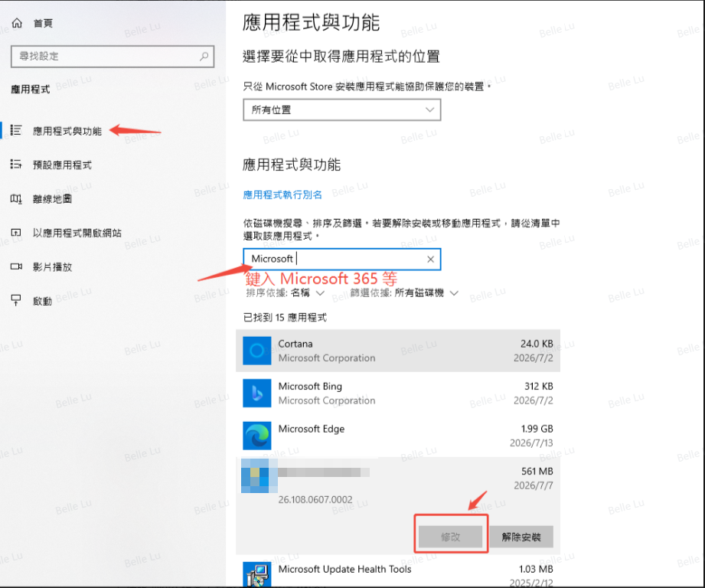Expand the 所有位置 dropdown
705x588 pixels.
pos(341,110)
